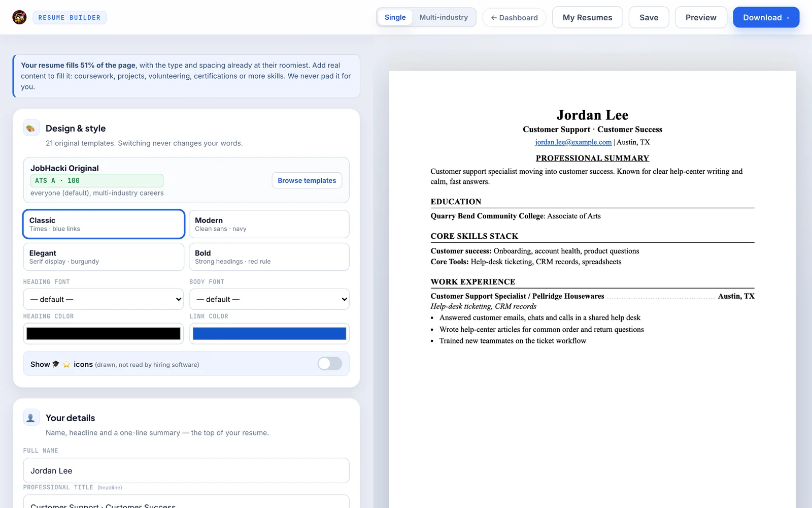Click the Core Skills Stack heading
812x508 pixels.
[474, 236]
